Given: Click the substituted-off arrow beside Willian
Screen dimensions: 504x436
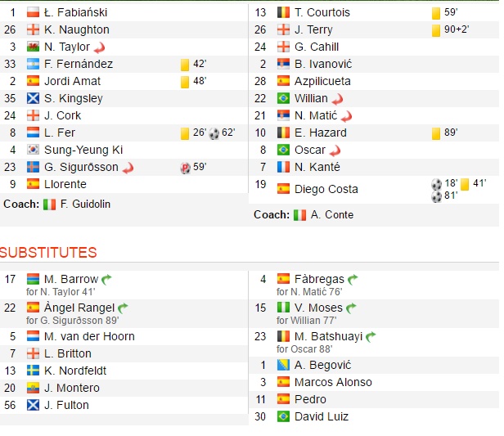Looking at the screenshot, I should click(339, 99).
